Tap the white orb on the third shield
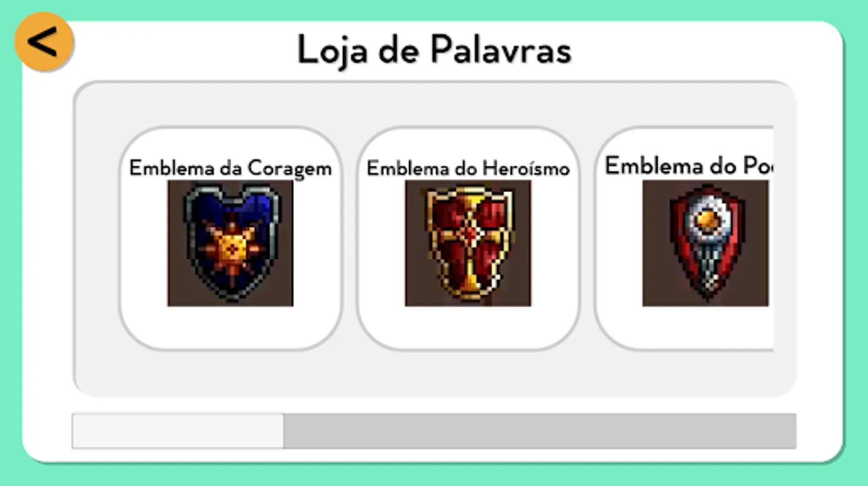The height and width of the screenshot is (486, 868). tap(707, 220)
